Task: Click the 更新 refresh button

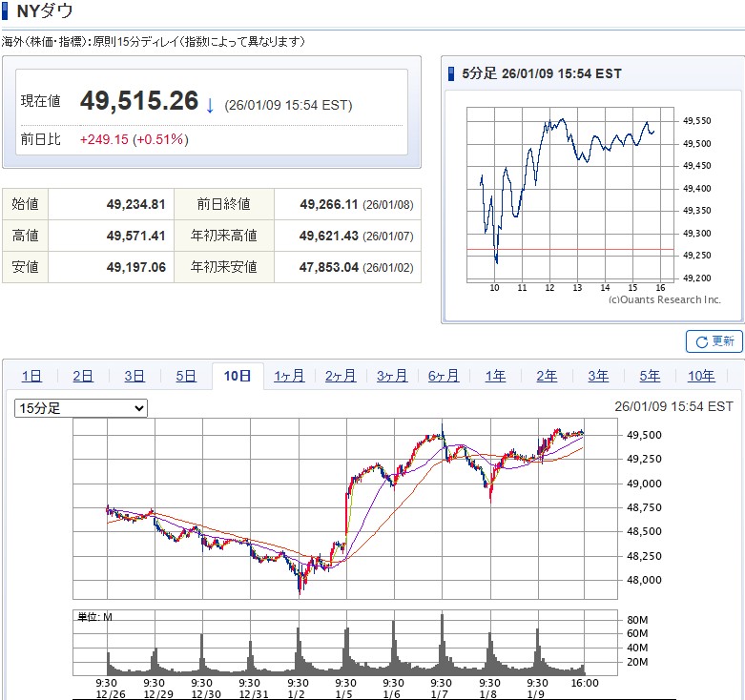Action: [714, 341]
